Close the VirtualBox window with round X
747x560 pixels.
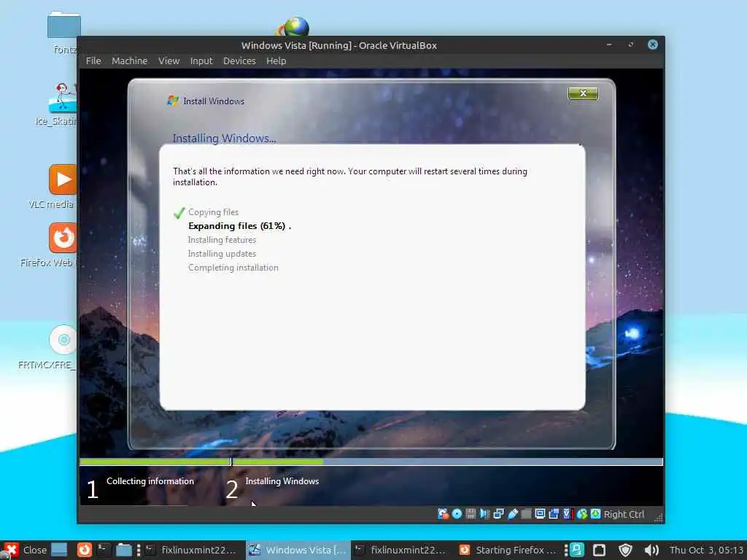653,44
